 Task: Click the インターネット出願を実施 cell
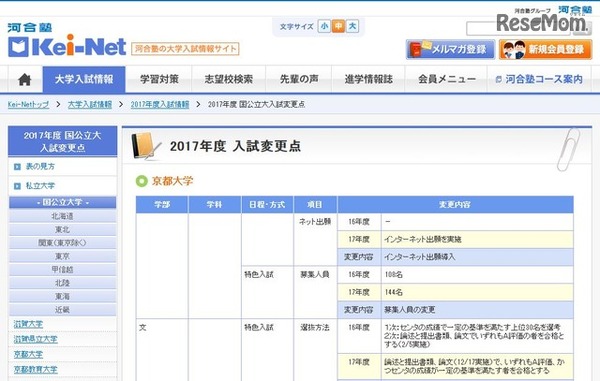(477, 239)
